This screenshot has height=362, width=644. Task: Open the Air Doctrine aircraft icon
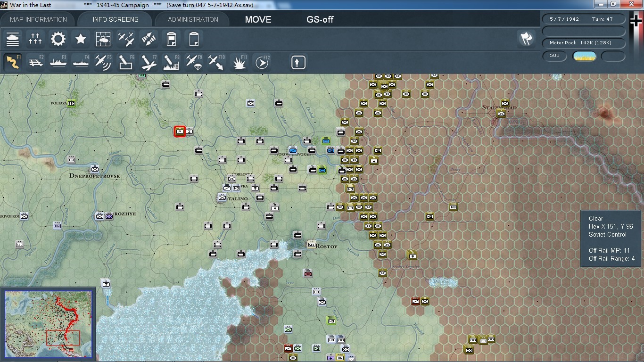pos(126,39)
